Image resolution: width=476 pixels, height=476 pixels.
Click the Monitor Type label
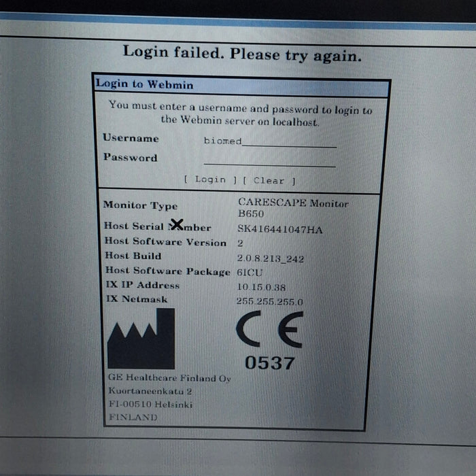click(140, 205)
